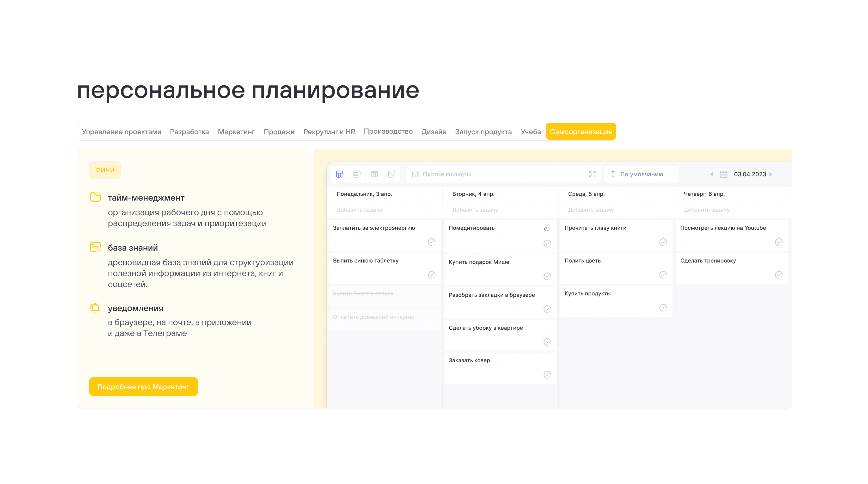868x484 pixels.
Task: Click Добавить задачу under Среда
Action: pos(591,210)
